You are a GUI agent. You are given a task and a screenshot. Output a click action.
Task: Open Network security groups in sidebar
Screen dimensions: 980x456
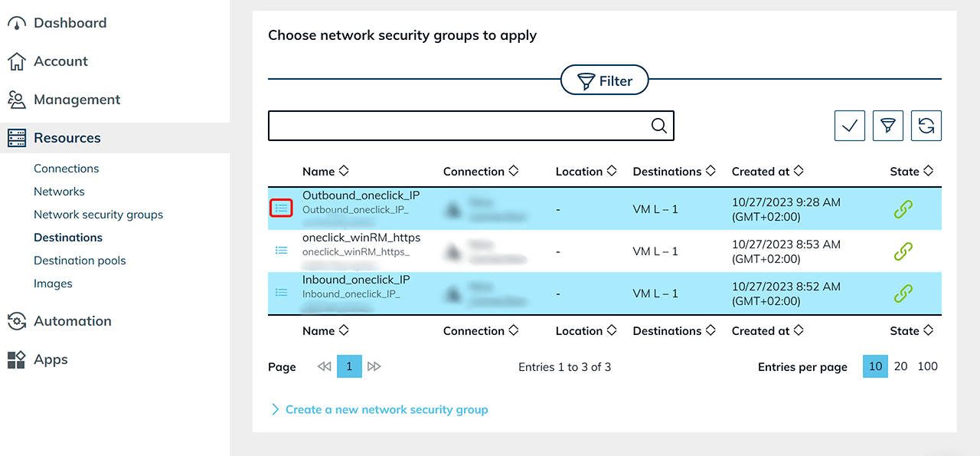(x=98, y=215)
